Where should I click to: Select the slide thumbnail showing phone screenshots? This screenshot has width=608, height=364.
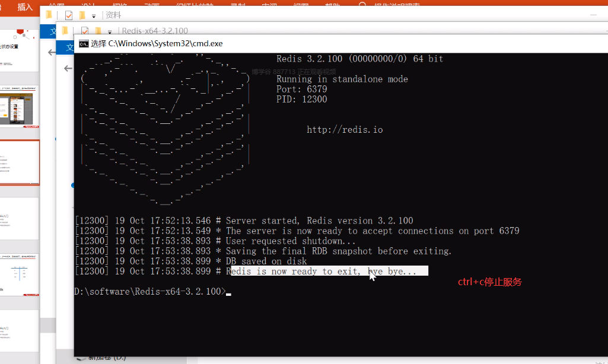[x=20, y=107]
